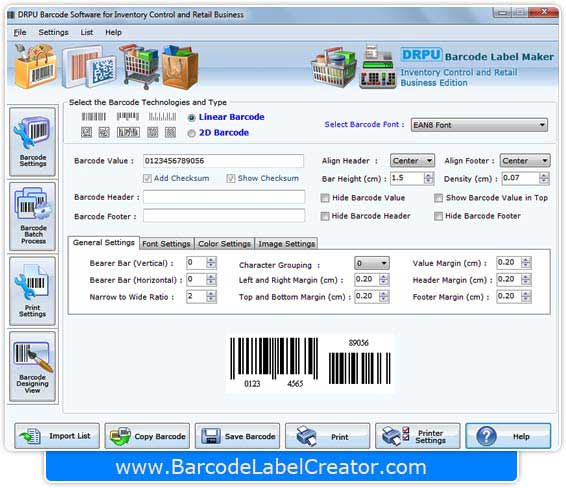Click the Help button at bottom
The image size is (566, 488).
tap(508, 436)
